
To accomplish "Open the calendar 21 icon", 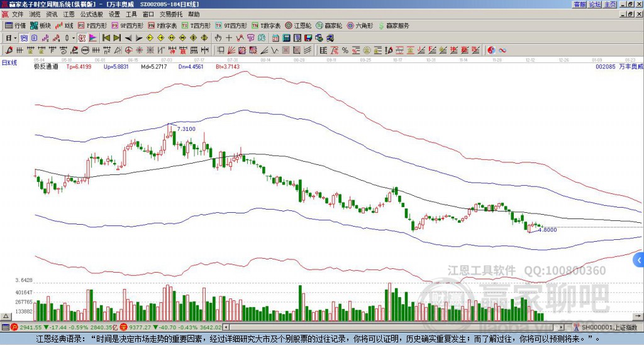I will (x=275, y=38).
